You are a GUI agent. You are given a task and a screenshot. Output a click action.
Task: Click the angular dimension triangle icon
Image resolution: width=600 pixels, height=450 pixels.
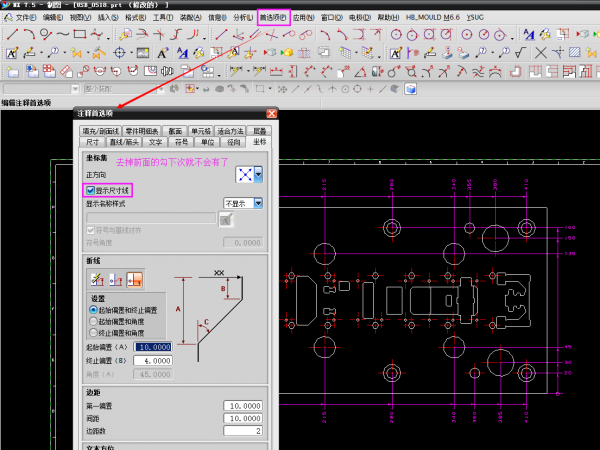[360, 72]
